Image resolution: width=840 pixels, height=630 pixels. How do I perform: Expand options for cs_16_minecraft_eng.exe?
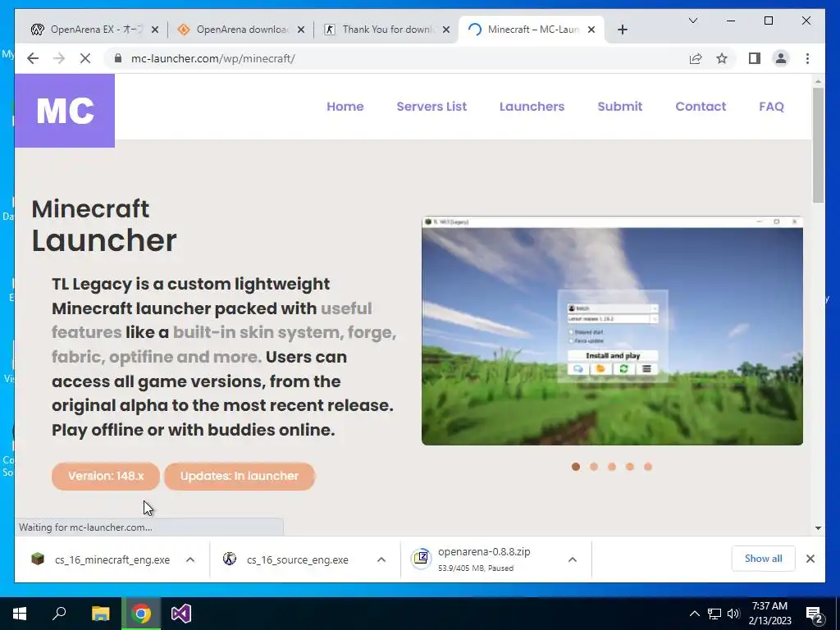[190, 559]
